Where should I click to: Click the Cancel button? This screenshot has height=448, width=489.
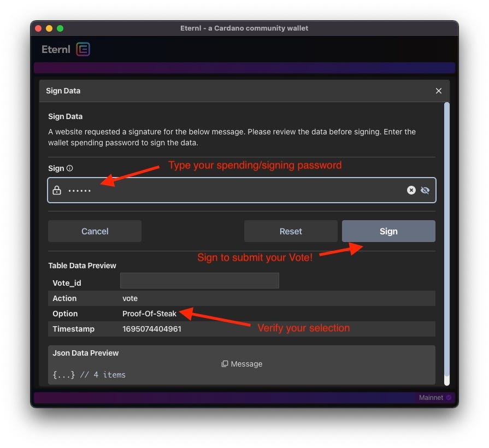pos(95,231)
